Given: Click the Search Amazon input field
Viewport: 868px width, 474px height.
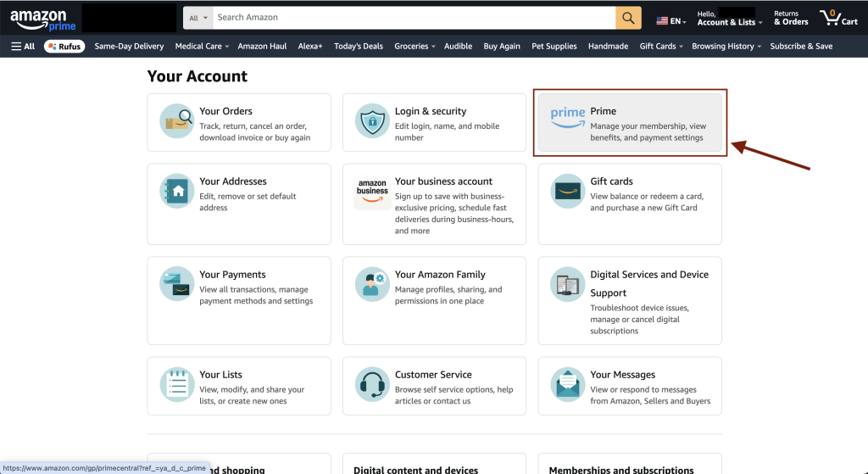Looking at the screenshot, I should (414, 18).
